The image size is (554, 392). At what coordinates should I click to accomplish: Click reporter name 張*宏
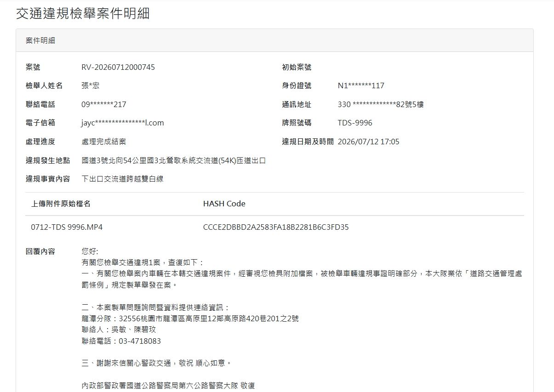pos(91,85)
